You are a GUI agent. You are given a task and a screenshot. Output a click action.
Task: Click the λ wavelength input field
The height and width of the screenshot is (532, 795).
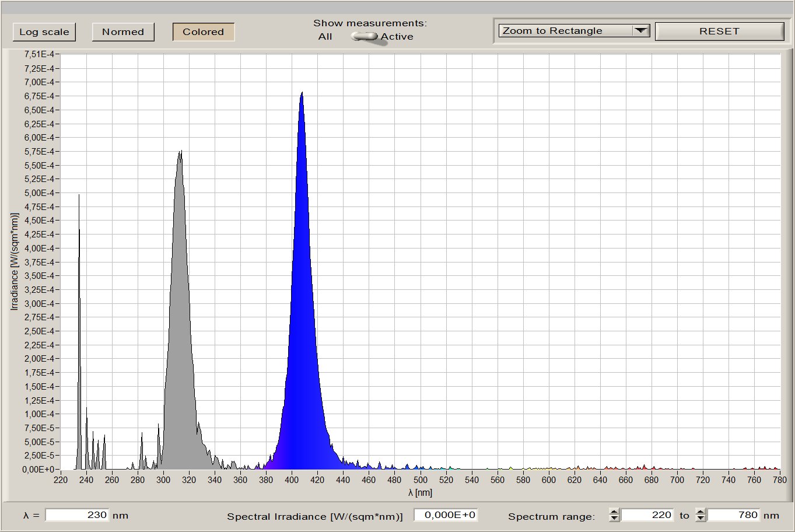click(x=77, y=515)
